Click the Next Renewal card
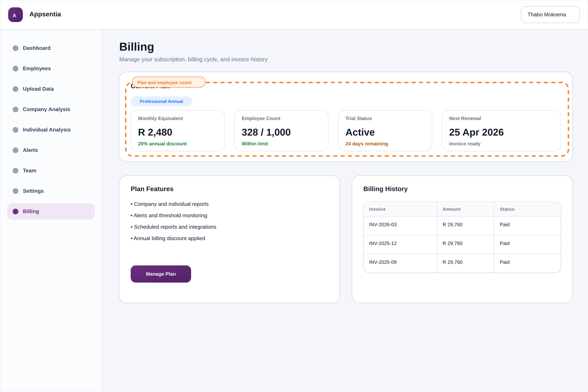This screenshot has width=588, height=392. tap(501, 131)
